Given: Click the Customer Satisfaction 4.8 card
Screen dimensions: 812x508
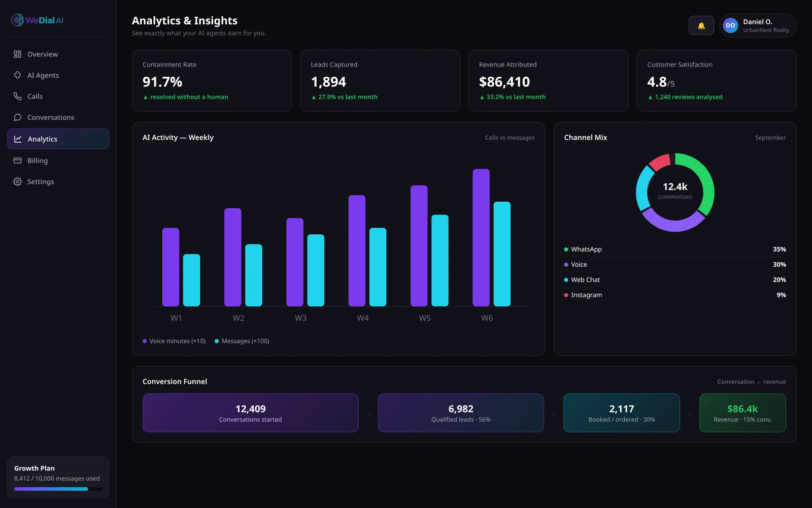Looking at the screenshot, I should click(717, 80).
